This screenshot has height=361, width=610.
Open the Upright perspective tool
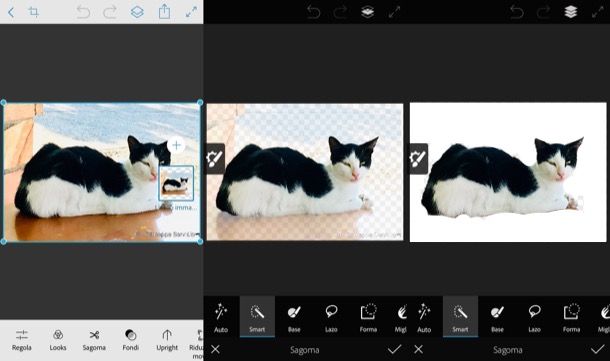point(167,340)
